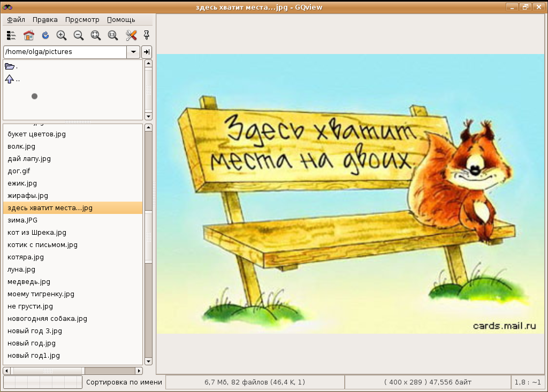Viewport: 548px width, 392px height.
Task: Open the Файл menu
Action: (x=16, y=20)
